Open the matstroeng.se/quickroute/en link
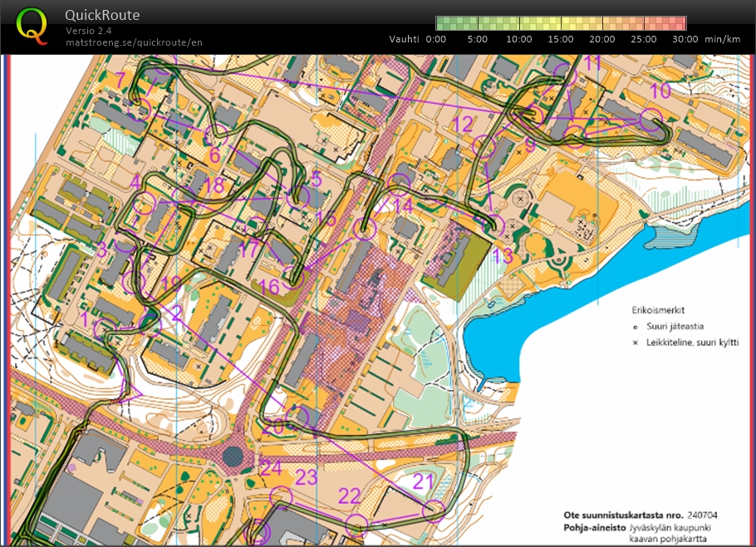756x547 pixels. (x=134, y=42)
